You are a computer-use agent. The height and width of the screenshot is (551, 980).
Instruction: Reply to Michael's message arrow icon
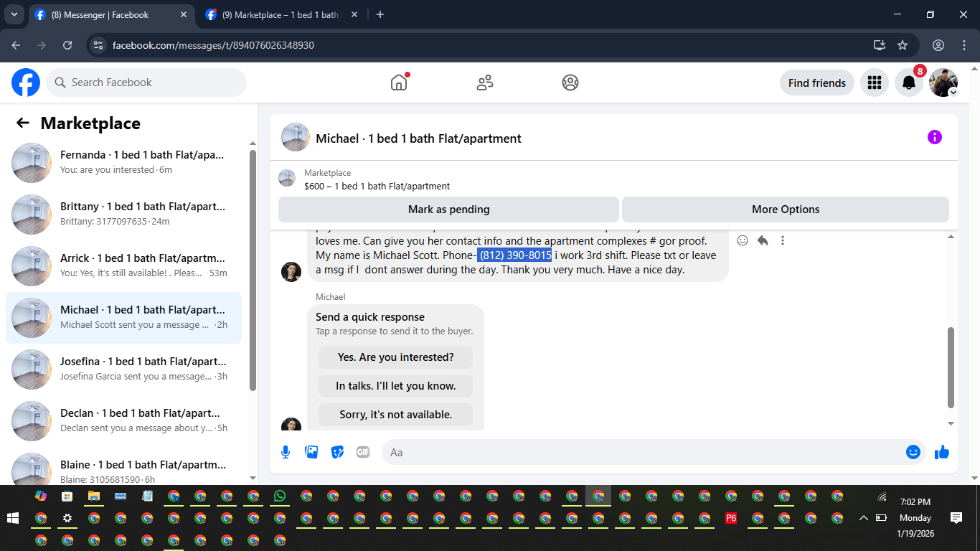(x=763, y=240)
